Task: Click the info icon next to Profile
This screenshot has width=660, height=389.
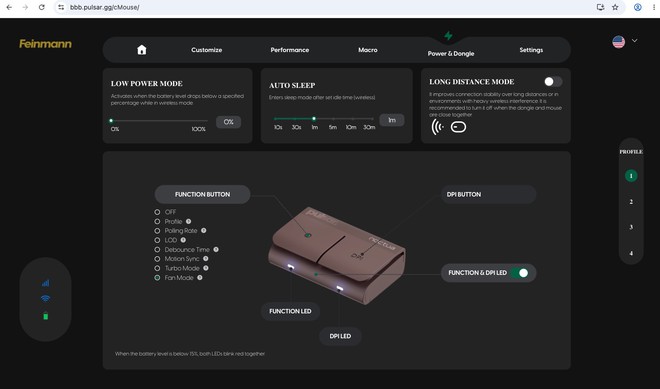Action: point(189,221)
